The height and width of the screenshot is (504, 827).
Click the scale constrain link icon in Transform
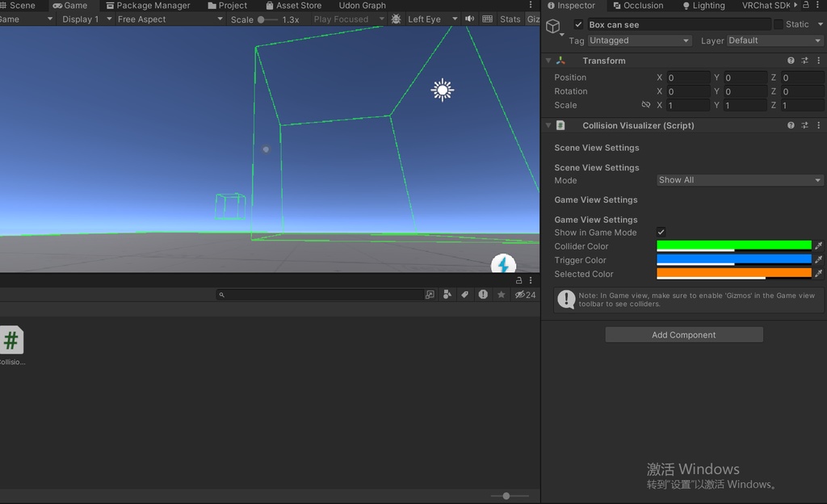tap(646, 105)
